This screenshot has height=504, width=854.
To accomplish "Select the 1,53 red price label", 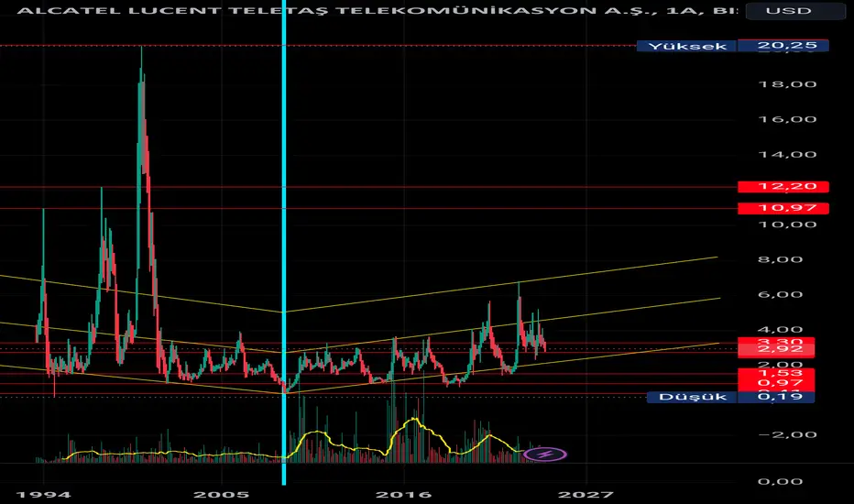I will 776,373.
